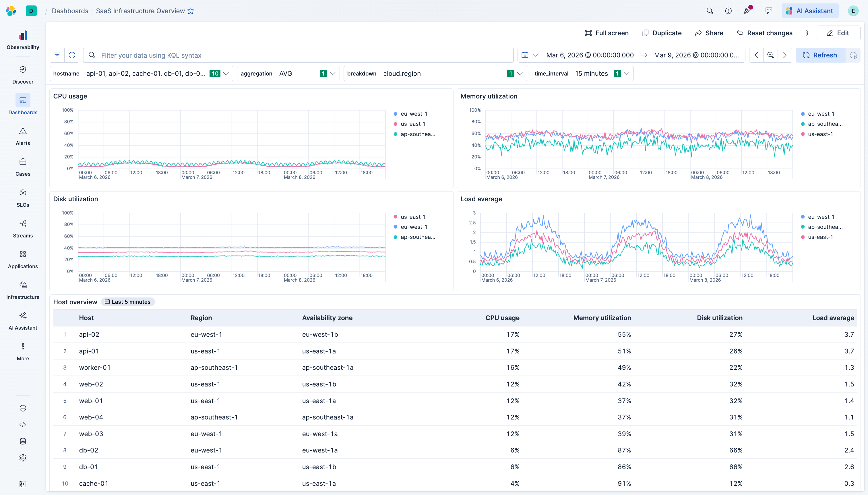Open Applications in the sidebar

(23, 259)
